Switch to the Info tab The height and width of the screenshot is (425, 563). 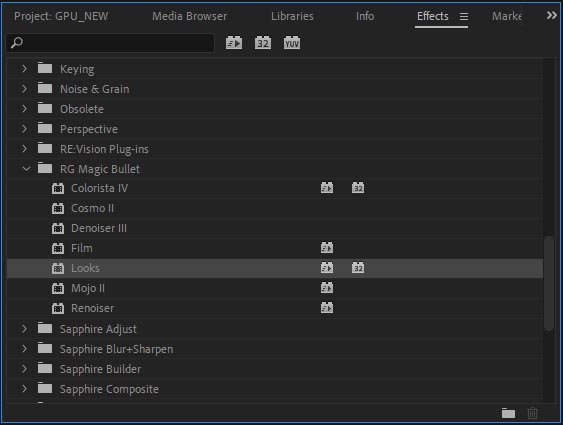pos(365,16)
